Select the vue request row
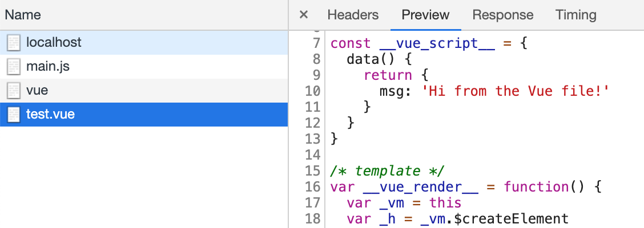Screen dimensions: 644x228 (x=144, y=90)
